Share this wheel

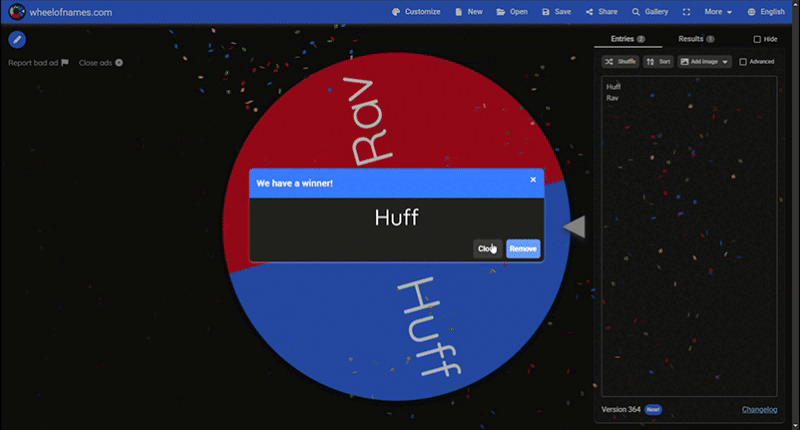pos(600,12)
